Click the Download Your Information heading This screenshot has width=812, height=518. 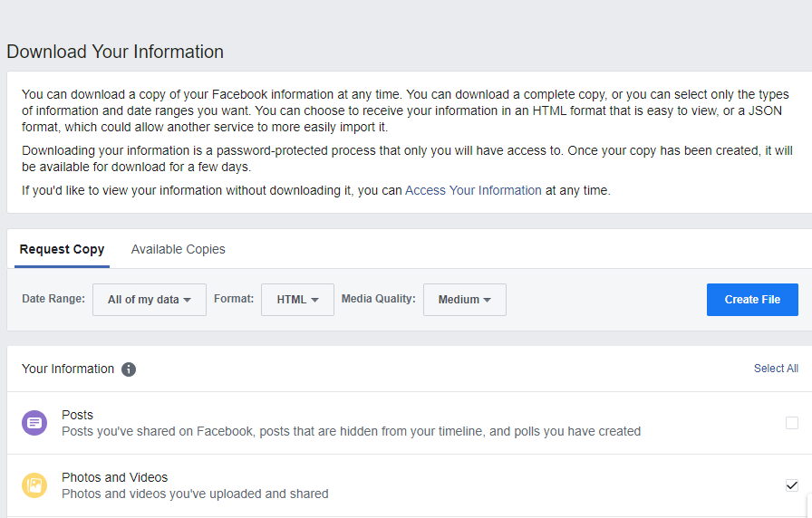pyautogui.click(x=115, y=52)
